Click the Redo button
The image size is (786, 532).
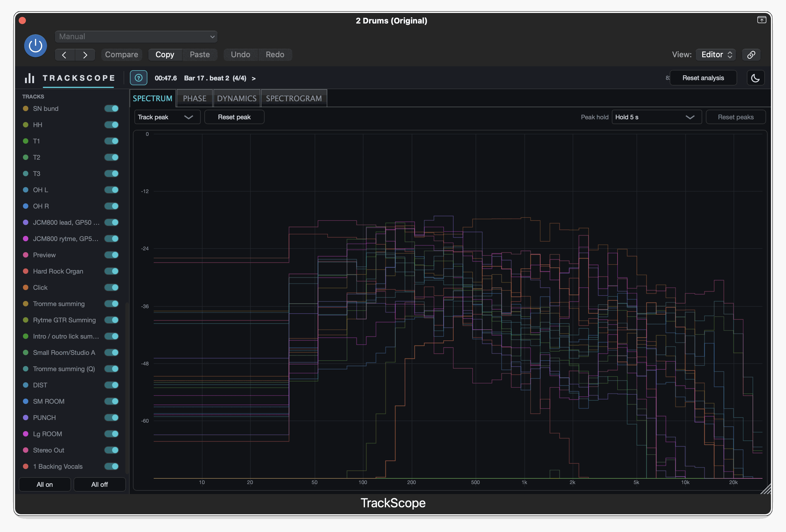275,55
